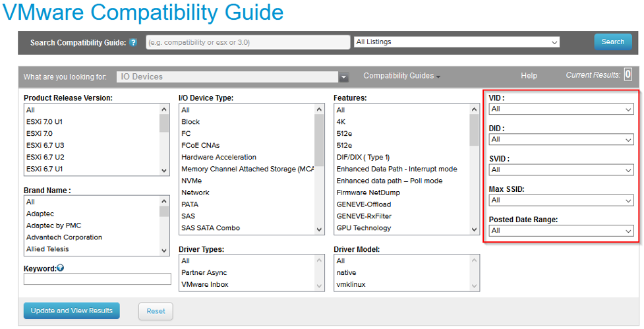The image size is (644, 329).
Task: Click the I/O Device Type scrollbar thumb
Action: point(319,140)
